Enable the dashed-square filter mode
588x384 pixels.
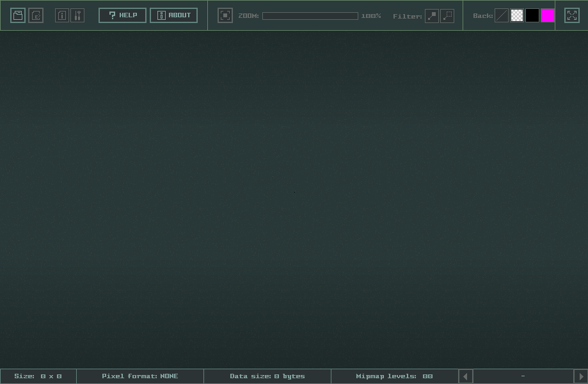tap(447, 16)
